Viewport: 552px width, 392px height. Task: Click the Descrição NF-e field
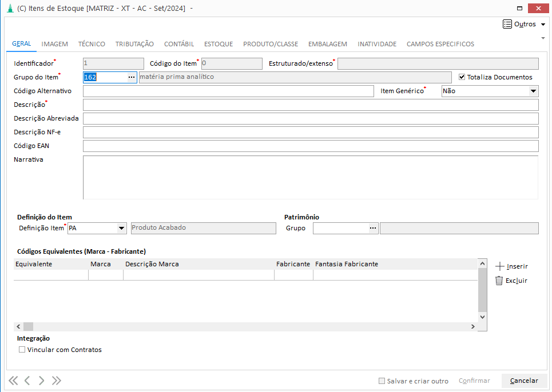coord(311,132)
